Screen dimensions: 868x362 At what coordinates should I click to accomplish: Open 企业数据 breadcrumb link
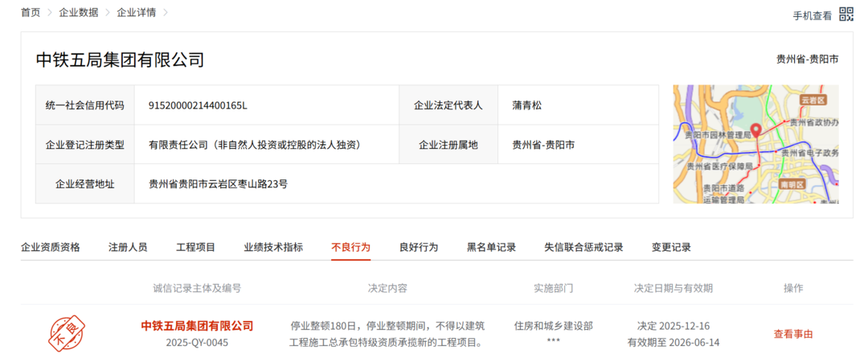click(x=79, y=13)
